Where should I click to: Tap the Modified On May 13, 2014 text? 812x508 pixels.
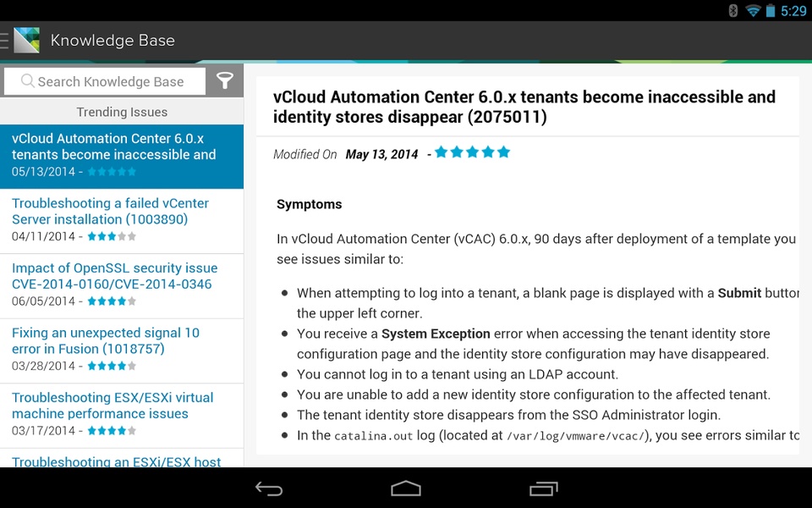tap(346, 154)
